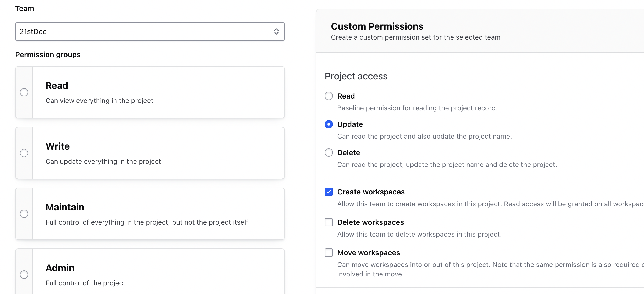
Task: Click the Maintain permission group card title
Action: pos(65,207)
